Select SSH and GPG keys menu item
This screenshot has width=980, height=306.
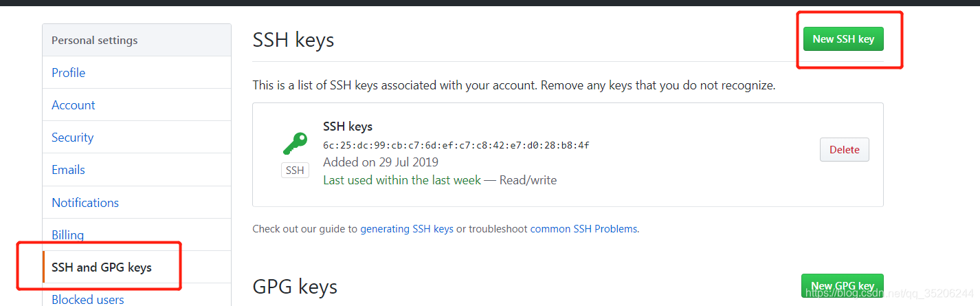click(102, 267)
